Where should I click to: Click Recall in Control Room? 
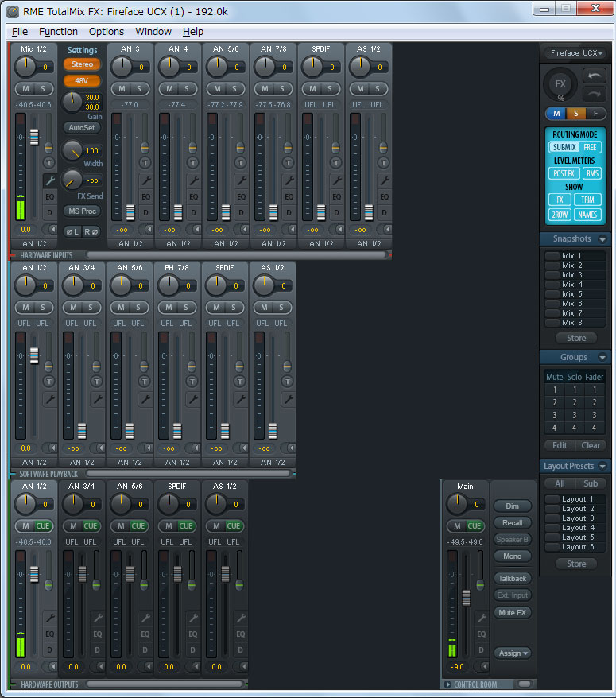pyautogui.click(x=513, y=522)
